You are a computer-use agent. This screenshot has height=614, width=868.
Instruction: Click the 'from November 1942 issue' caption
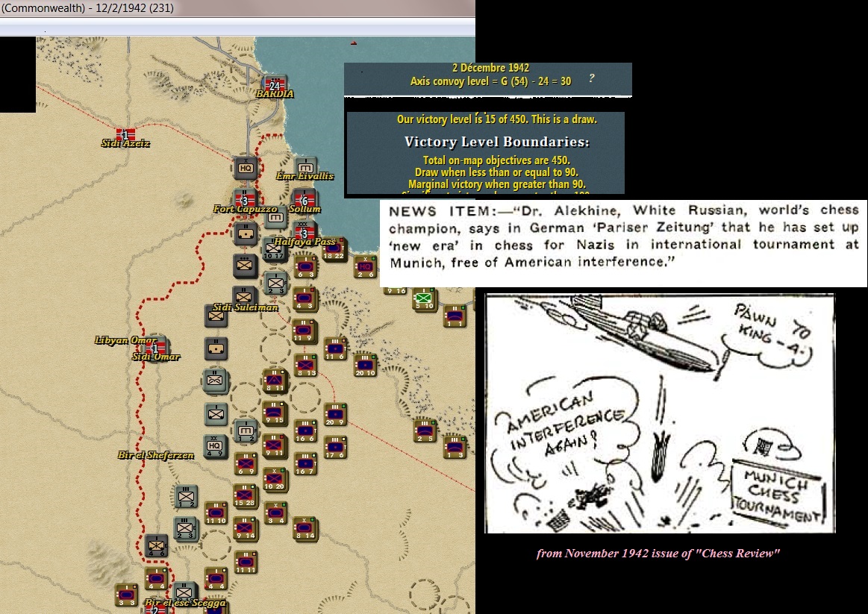pyautogui.click(x=658, y=553)
